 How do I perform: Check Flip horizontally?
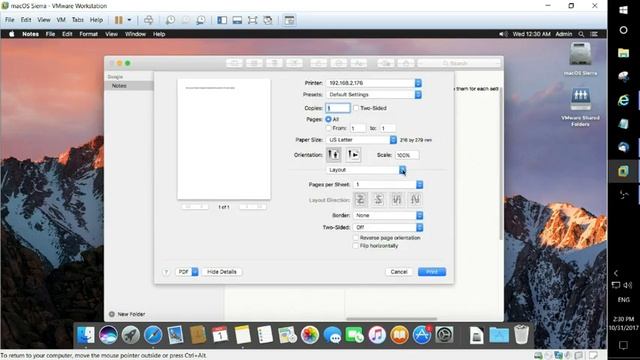tap(356, 246)
